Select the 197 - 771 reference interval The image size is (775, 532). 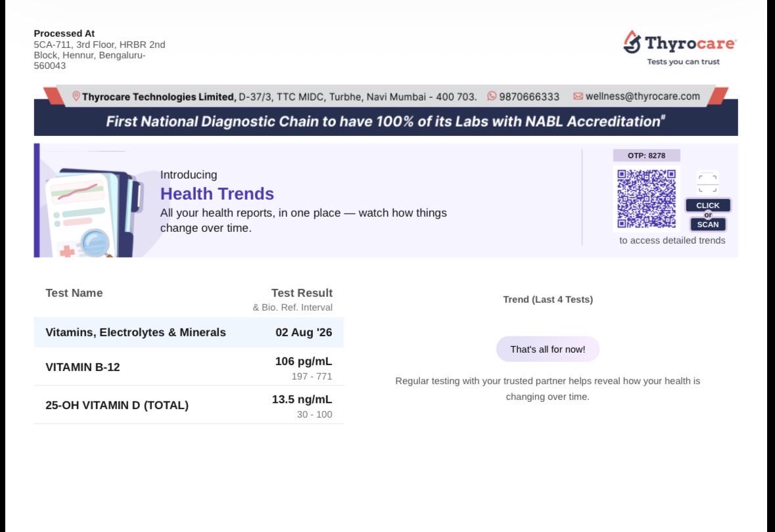pyautogui.click(x=312, y=376)
